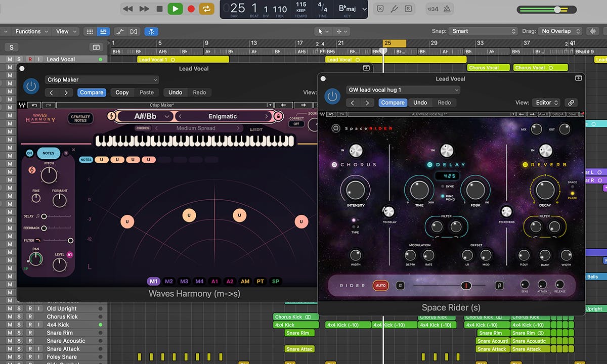This screenshot has height=364, width=607.
Task: Click the Rider alpha button
Action: coord(400,286)
